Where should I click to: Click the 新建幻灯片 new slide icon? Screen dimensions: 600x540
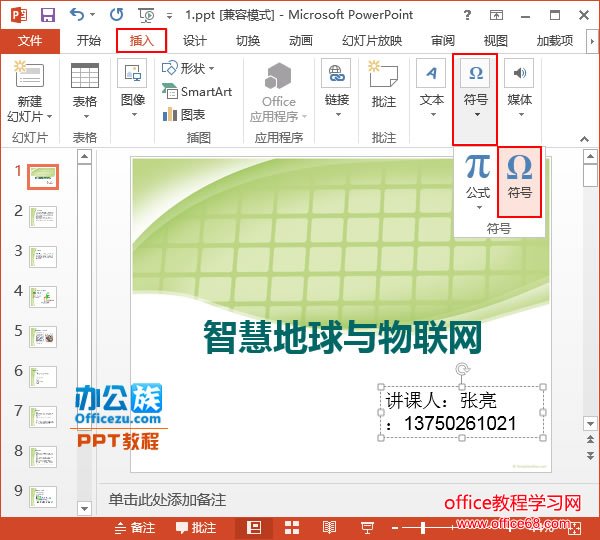30,75
